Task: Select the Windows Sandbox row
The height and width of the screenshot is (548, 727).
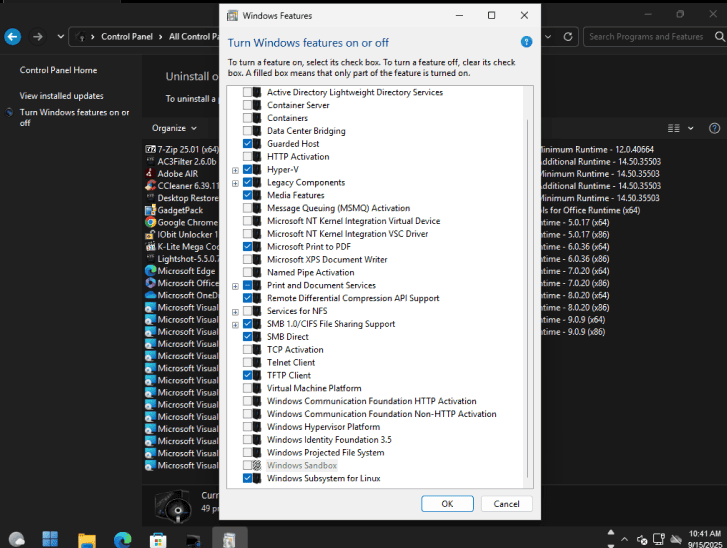Action: pos(302,465)
